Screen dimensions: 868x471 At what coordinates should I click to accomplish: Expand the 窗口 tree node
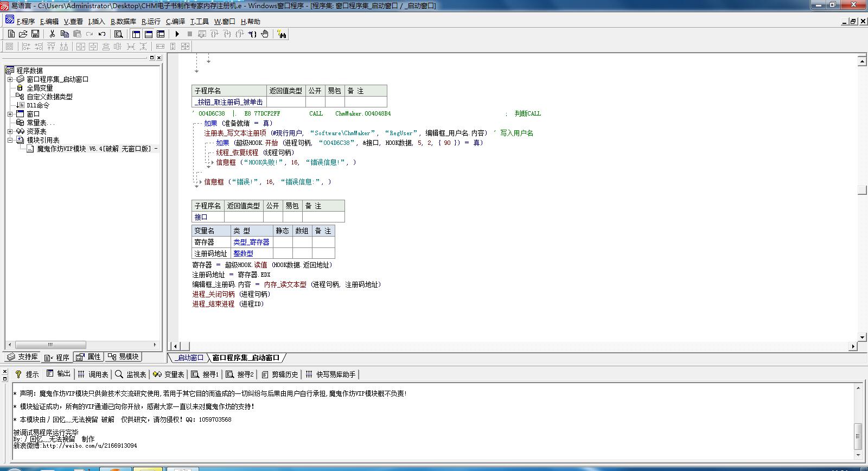coord(10,114)
